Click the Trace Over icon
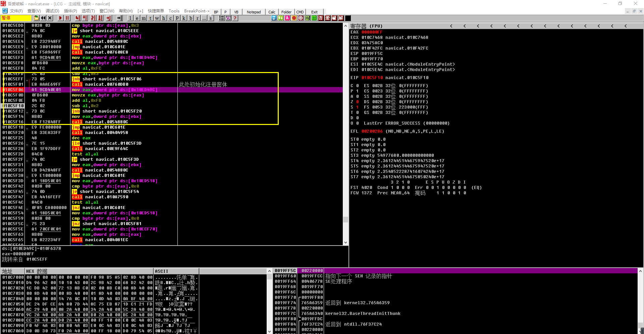The image size is (644, 334). [100, 18]
